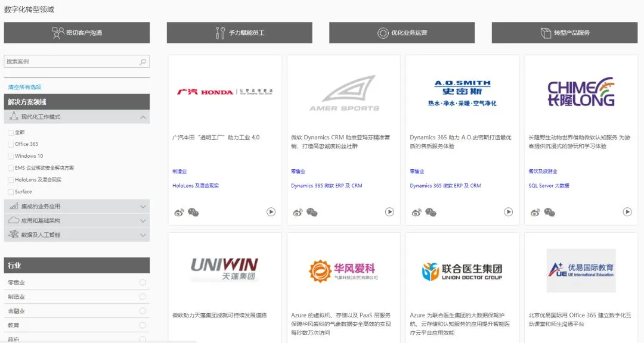
Task: Click the 制造业 tag on 广汽本田 card
Action: 179,171
